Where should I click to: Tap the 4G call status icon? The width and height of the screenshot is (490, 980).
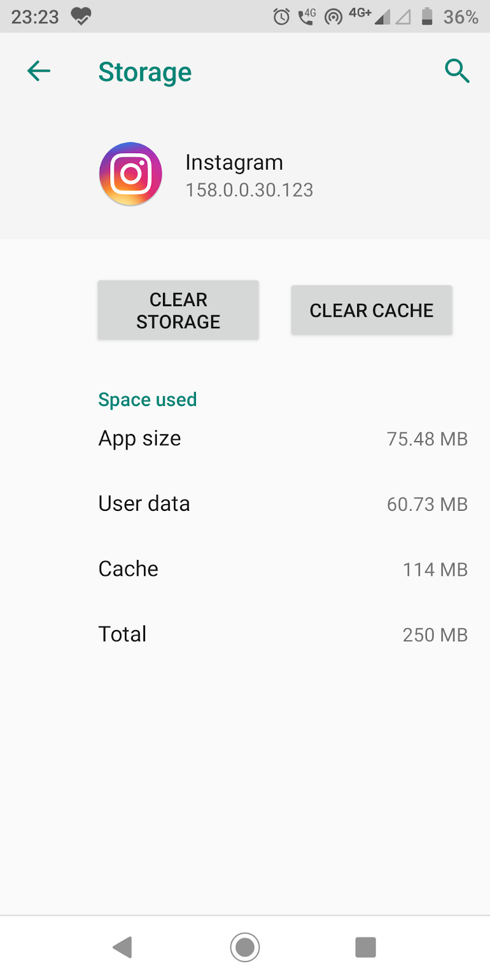pos(307,17)
